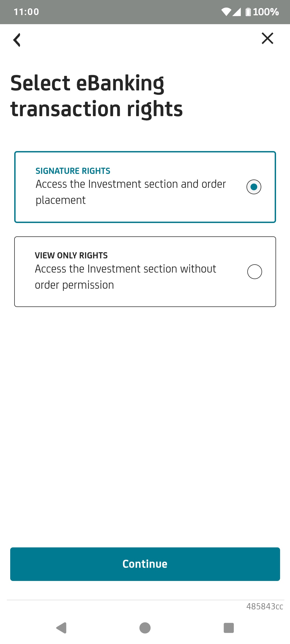Tap the Wi-Fi status icon
Screen dimensions: 290x644
(x=226, y=12)
